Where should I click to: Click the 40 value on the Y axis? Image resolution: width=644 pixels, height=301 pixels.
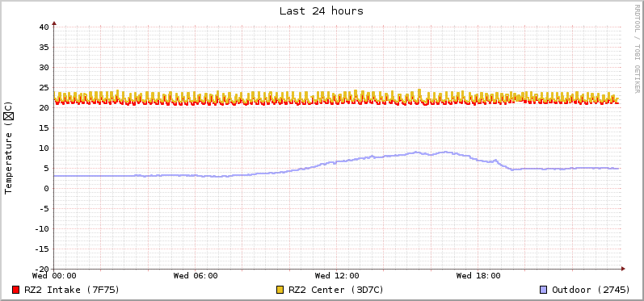click(44, 27)
